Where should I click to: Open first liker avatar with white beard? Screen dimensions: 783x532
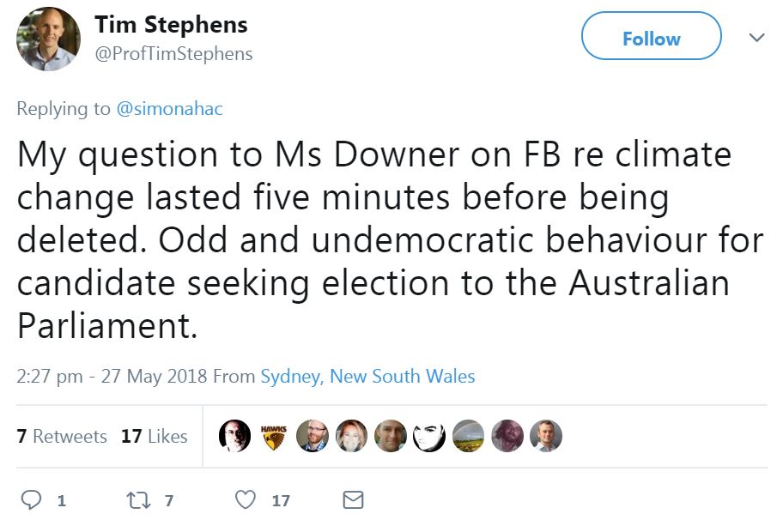[x=234, y=436]
